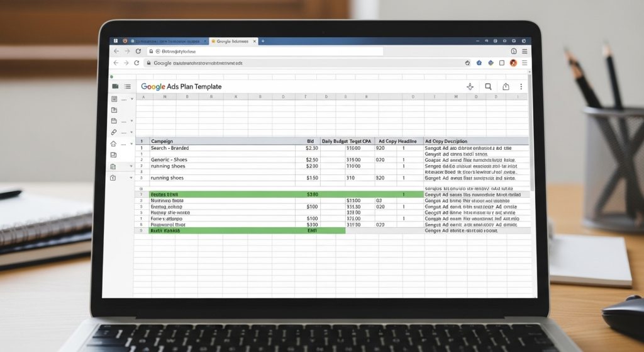Click the circled icon in the upper toolbar row

[x=514, y=52]
